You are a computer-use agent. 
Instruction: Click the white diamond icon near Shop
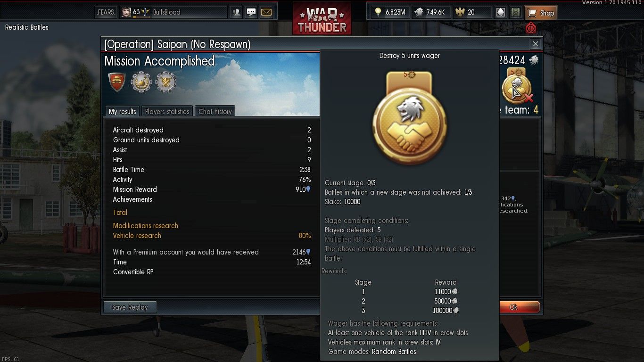(x=501, y=12)
